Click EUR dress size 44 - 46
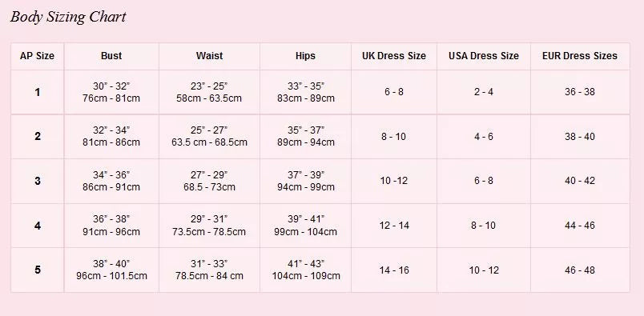The height and width of the screenshot is (316, 644). [580, 226]
